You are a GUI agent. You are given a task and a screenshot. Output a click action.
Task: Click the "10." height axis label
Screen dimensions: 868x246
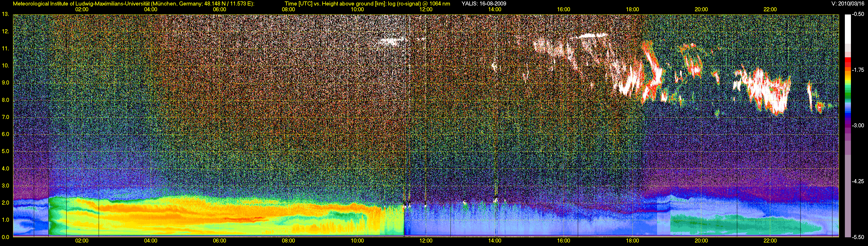(5, 66)
